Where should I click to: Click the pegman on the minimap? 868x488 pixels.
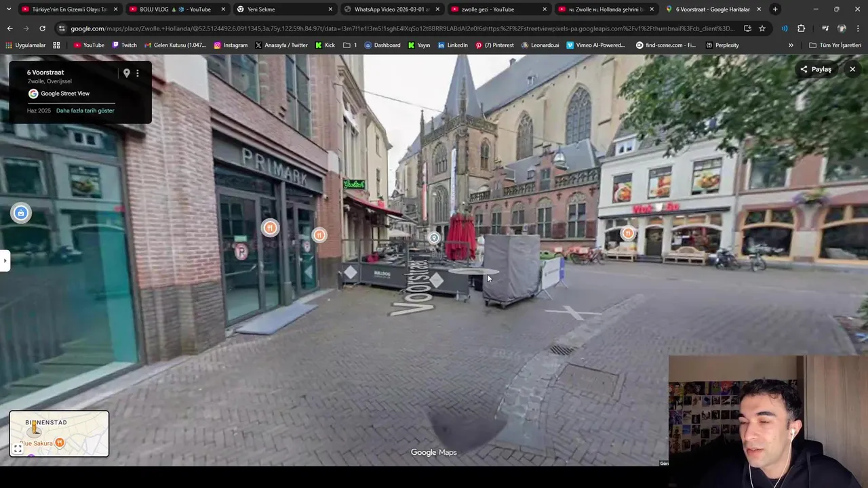[x=35, y=429]
